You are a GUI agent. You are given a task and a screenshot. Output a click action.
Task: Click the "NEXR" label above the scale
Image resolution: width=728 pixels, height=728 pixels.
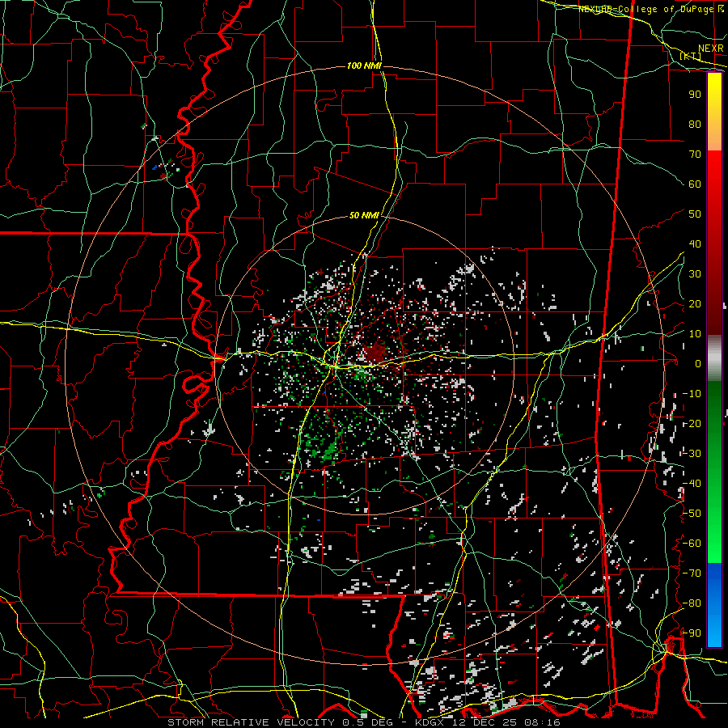tap(711, 49)
